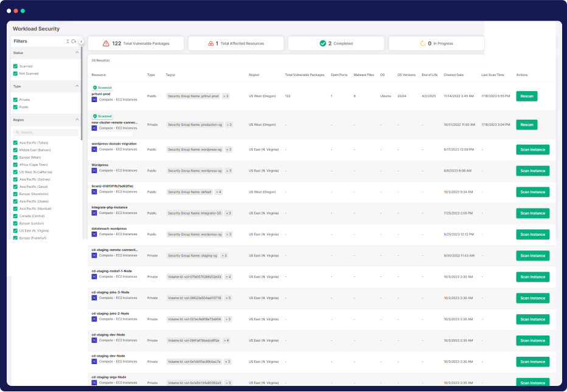The width and height of the screenshot is (567, 392).
Task: Collapse the Filters panel with the arrow button
Action: pyautogui.click(x=82, y=42)
